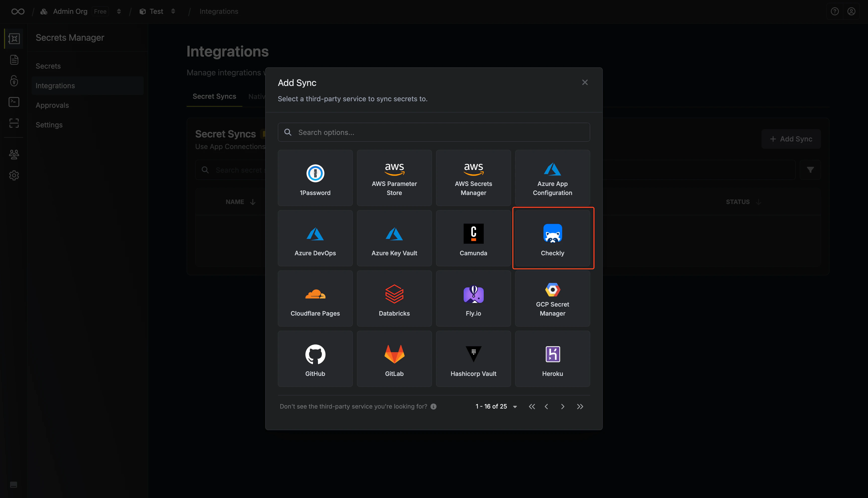Open the scanning icon in left rail
The image size is (868, 498).
point(14,123)
